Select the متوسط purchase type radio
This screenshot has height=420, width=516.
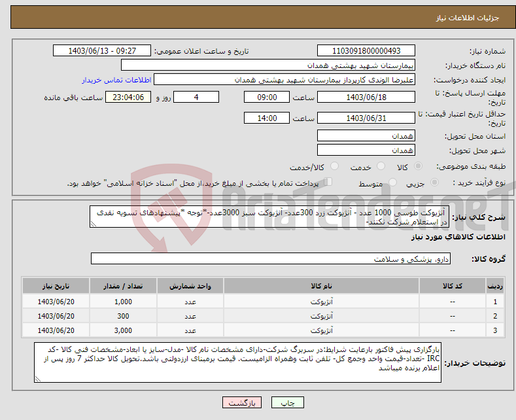392,183
